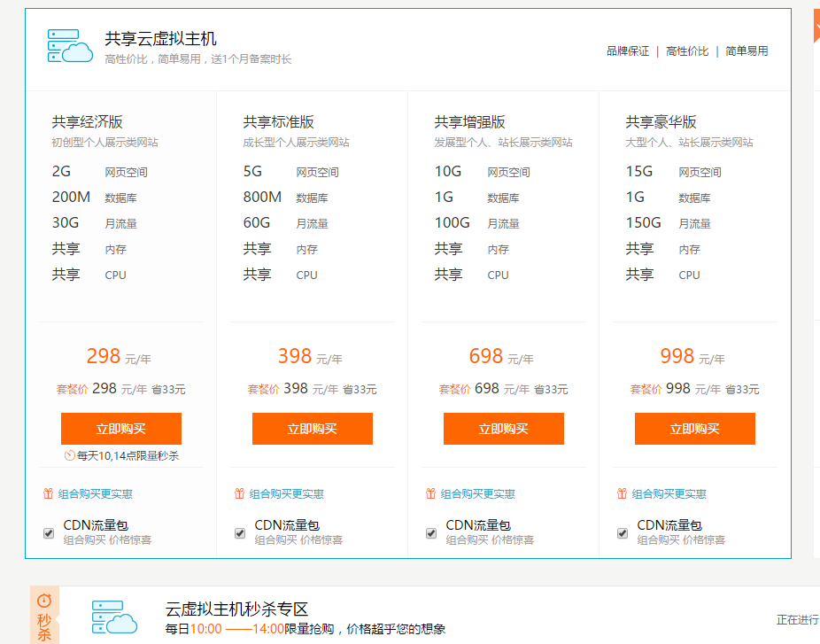Open the 组合购买更实惠 link under 共享标准版

click(287, 494)
